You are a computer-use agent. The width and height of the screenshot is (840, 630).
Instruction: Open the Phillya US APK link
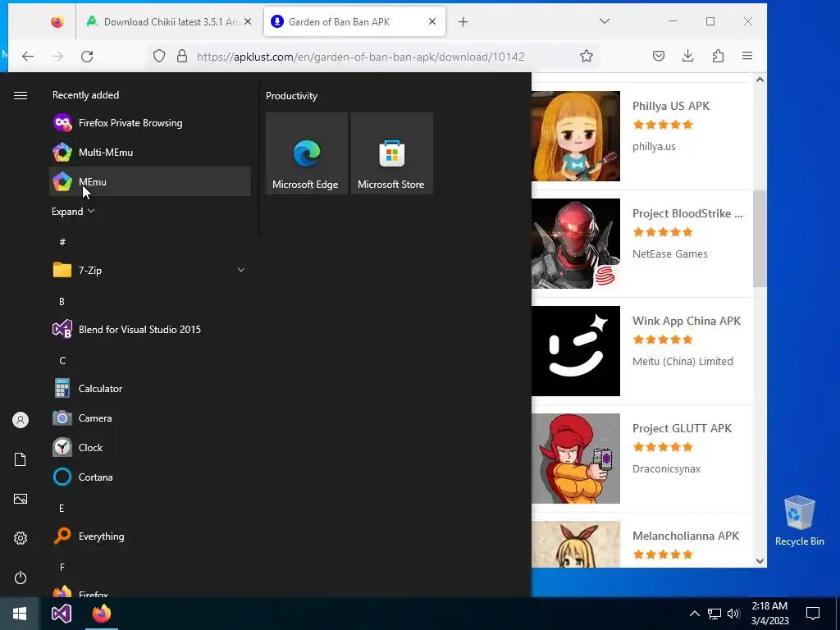pos(671,106)
